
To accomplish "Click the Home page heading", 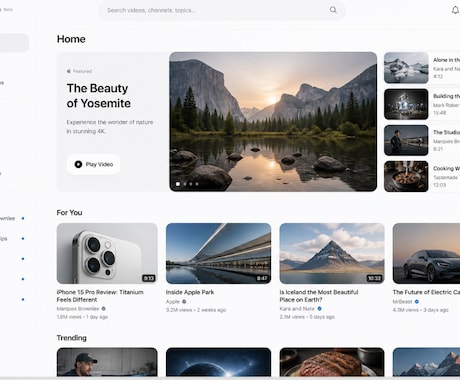I will pyautogui.click(x=71, y=39).
